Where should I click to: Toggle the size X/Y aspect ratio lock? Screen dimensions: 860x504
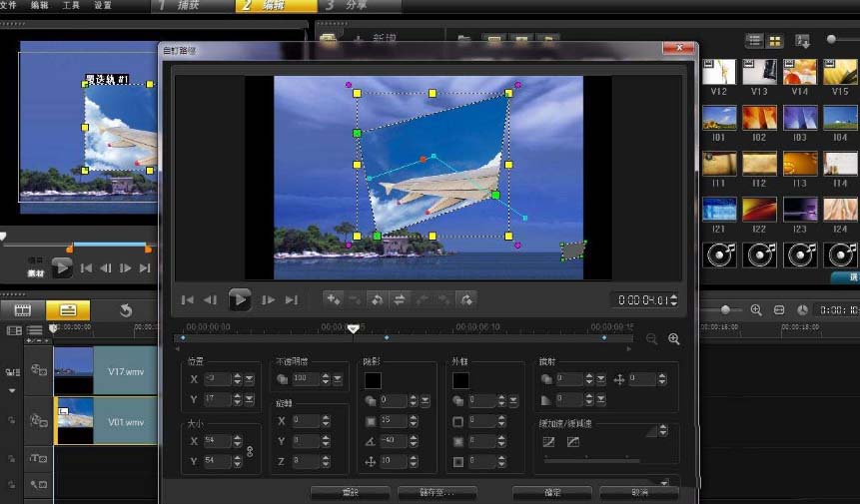coord(250,451)
